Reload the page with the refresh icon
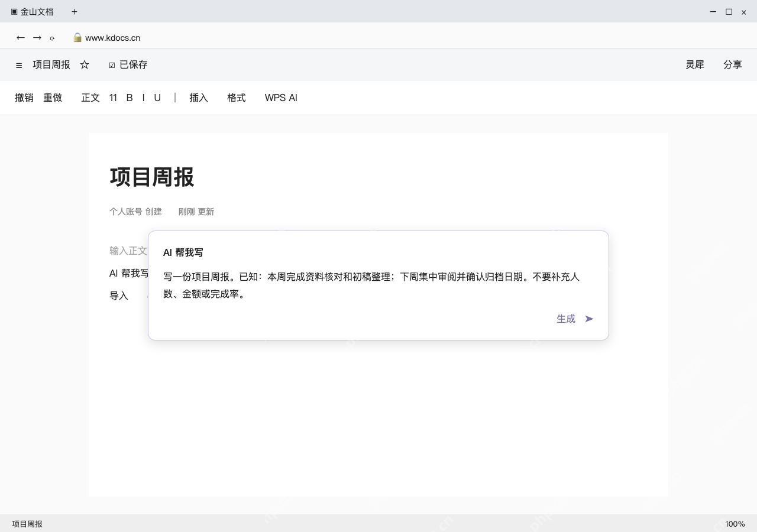The width and height of the screenshot is (757, 532). coord(52,38)
